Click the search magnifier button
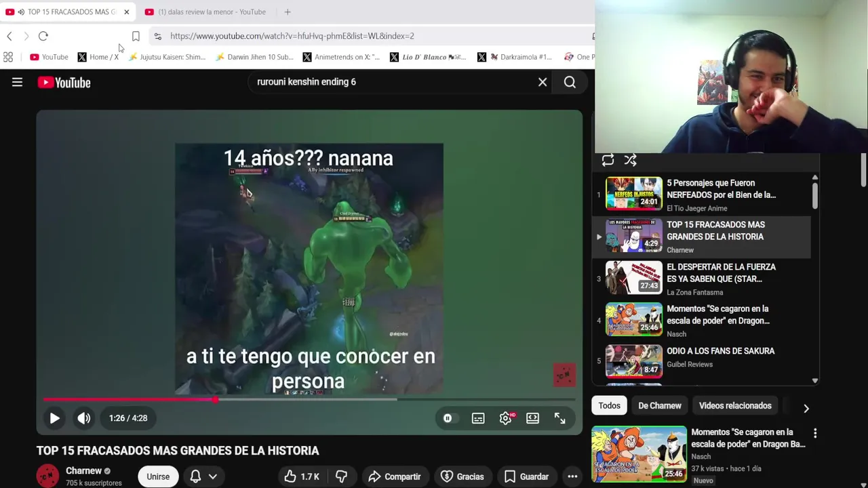Image resolution: width=868 pixels, height=488 pixels. (570, 82)
